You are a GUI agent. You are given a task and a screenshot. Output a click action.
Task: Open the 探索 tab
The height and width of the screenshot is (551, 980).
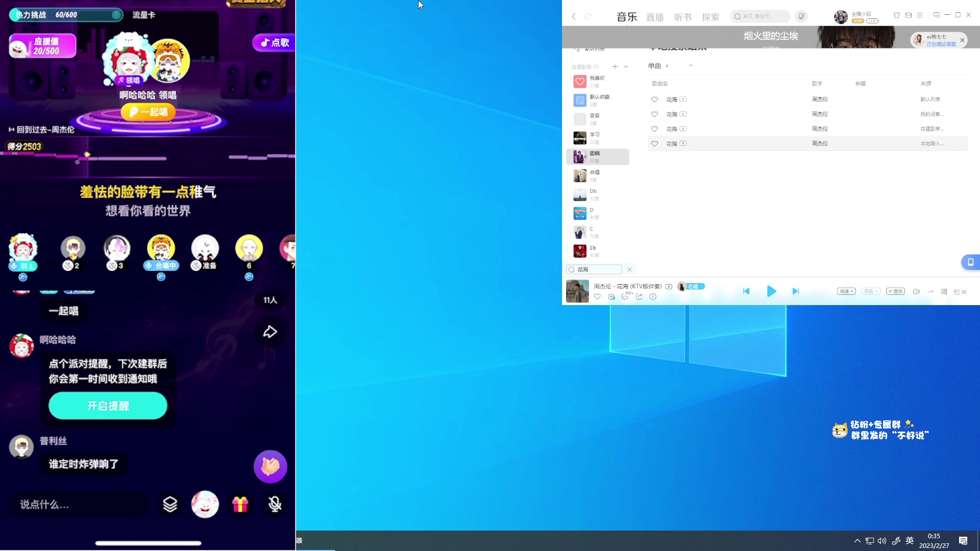710,16
